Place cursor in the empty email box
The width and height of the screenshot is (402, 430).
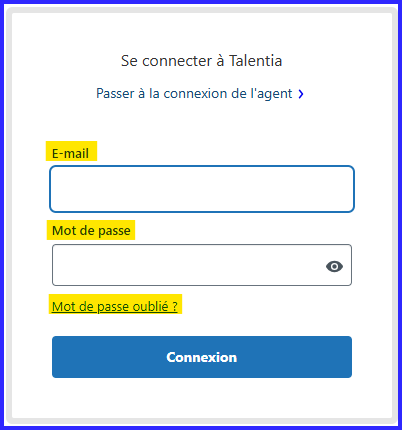click(202, 189)
